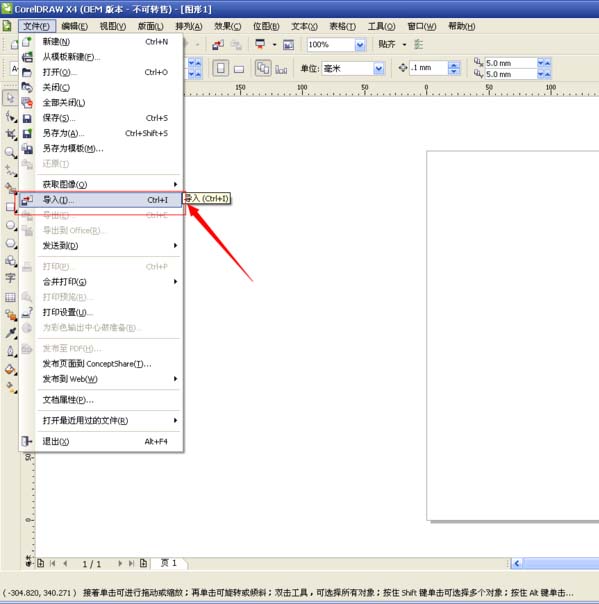599x604 pixels.
Task: Click the Import icon in standard toolbar
Action: [218, 45]
